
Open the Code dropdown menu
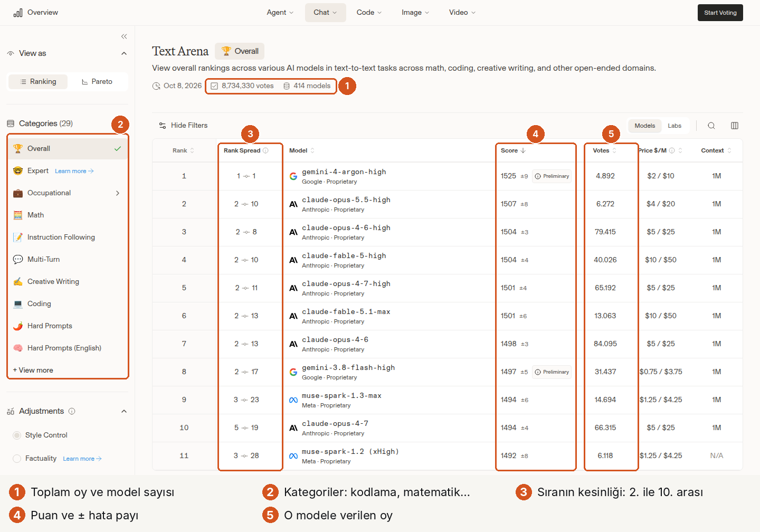click(369, 13)
